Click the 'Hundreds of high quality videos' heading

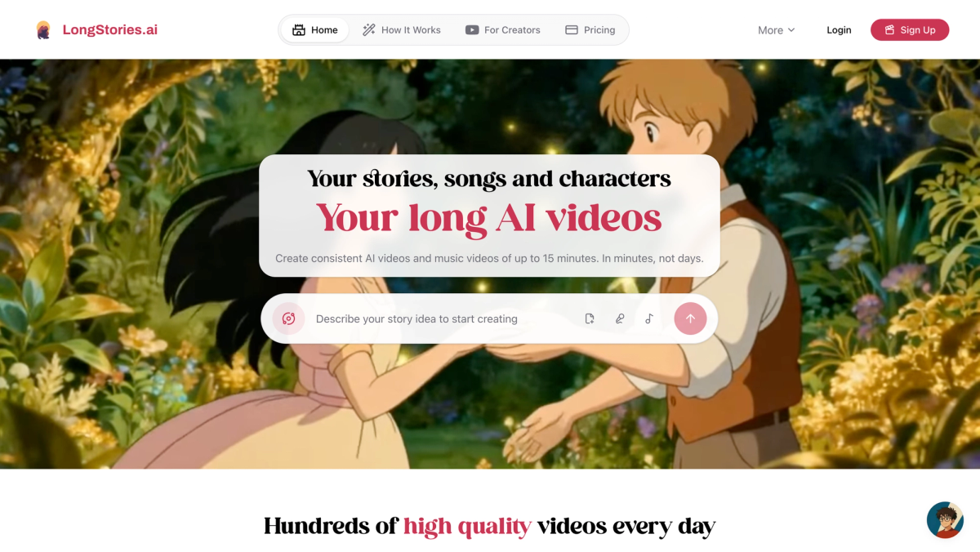pos(489,526)
